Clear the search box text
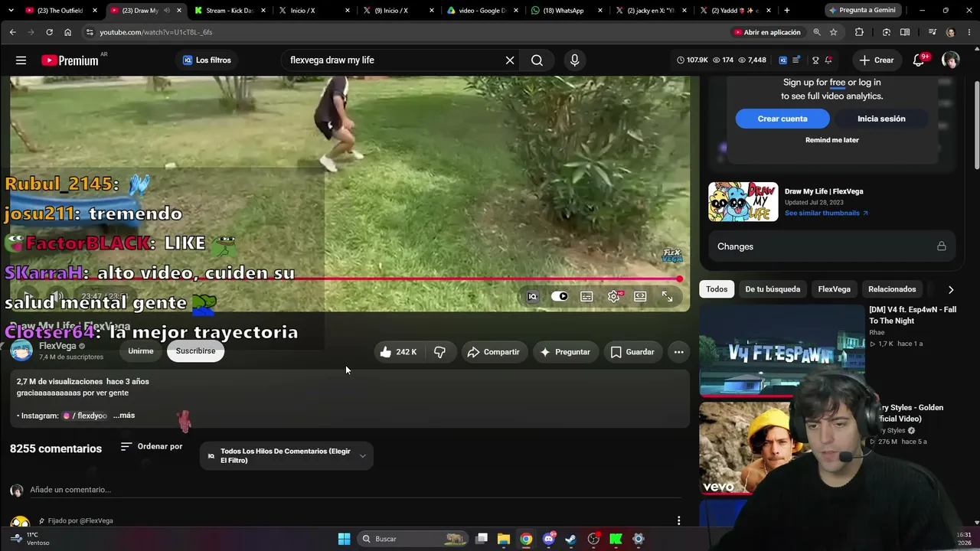980x551 pixels. tap(510, 60)
